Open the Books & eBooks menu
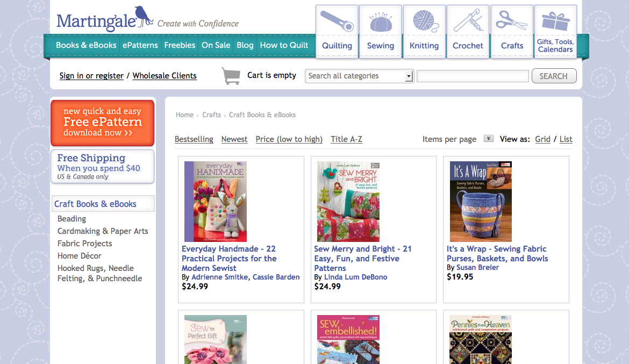Viewport: 629px width, 364px height. [86, 45]
